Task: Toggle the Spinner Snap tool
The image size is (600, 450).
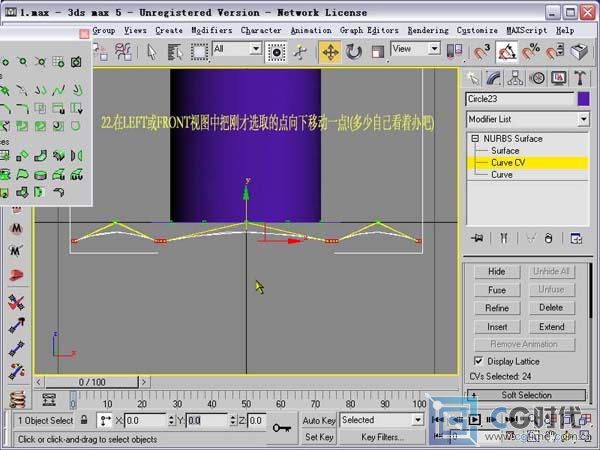Action: 555,52
